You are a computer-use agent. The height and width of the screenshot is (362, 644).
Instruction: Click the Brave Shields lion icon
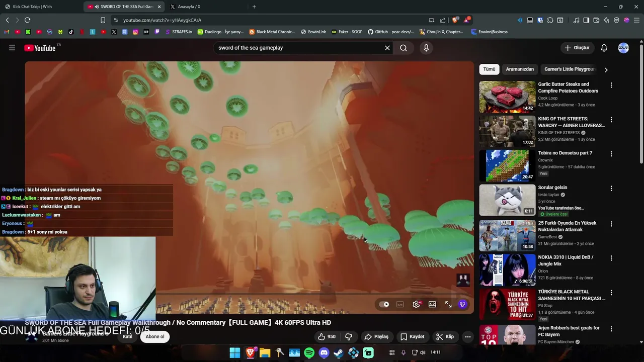pyautogui.click(x=455, y=20)
